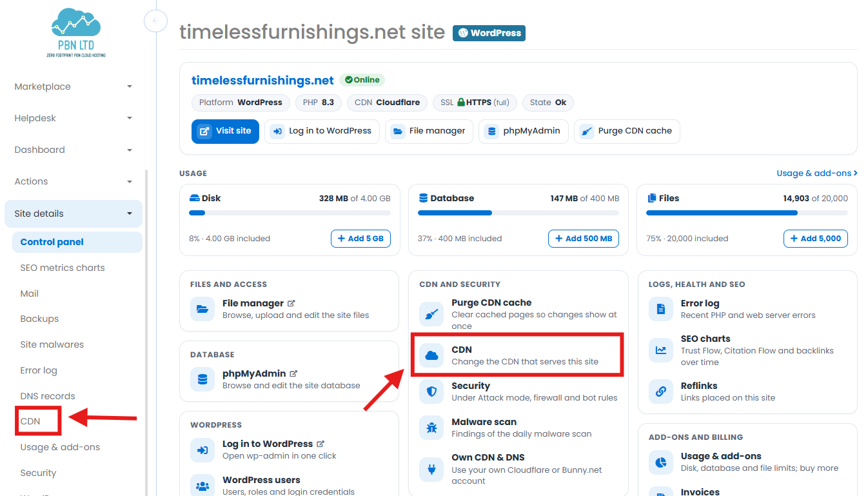Click the Add 500 MB database button
Viewport: 868px width, 496px height.
pyautogui.click(x=584, y=239)
